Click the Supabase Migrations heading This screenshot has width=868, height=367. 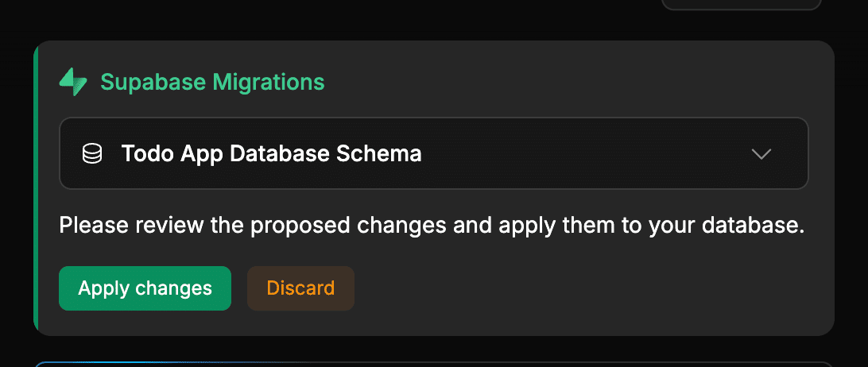coord(212,82)
